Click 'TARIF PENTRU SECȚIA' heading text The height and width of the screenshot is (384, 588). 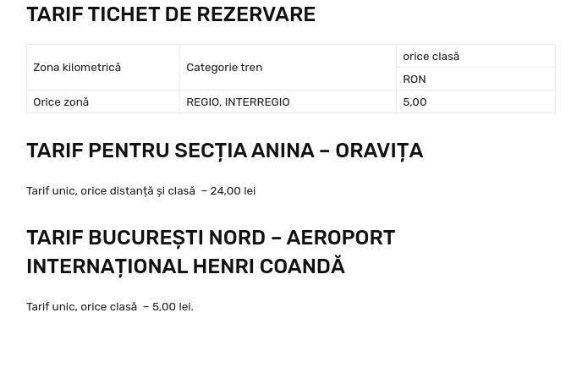[x=135, y=151]
